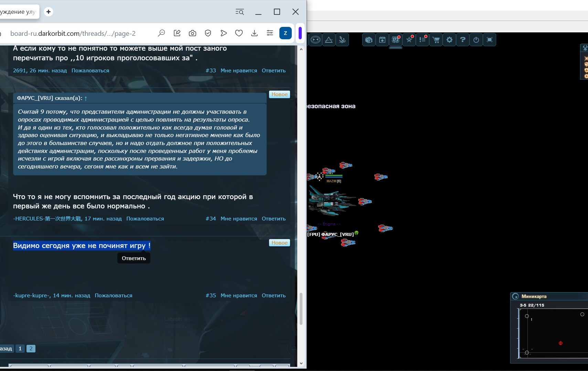This screenshot has height=371, width=588.
Task: Add page to bookmarks with heart icon
Action: coord(239,33)
